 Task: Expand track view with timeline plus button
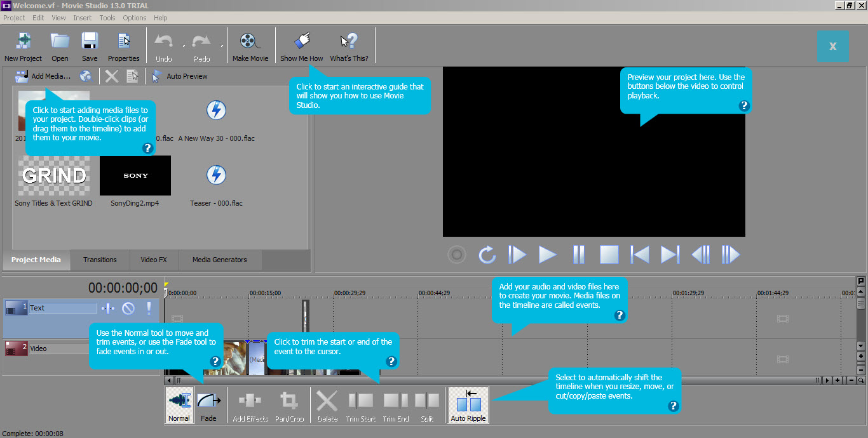click(861, 357)
